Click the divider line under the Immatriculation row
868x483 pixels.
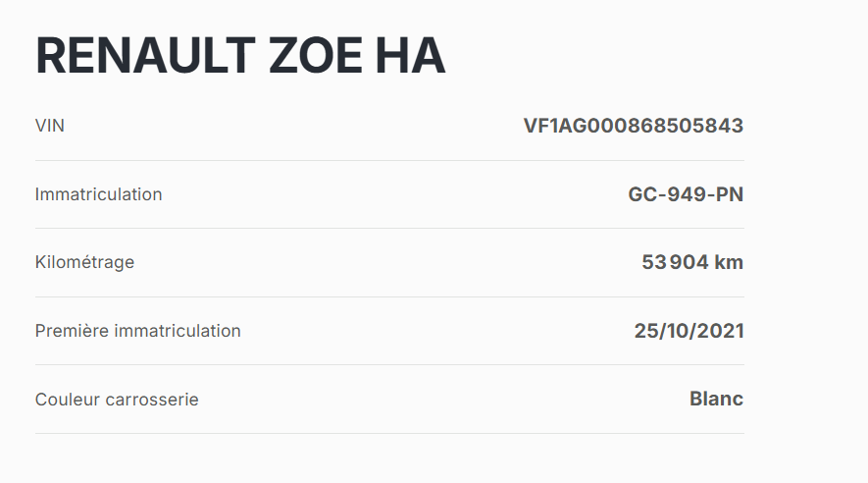(389, 229)
